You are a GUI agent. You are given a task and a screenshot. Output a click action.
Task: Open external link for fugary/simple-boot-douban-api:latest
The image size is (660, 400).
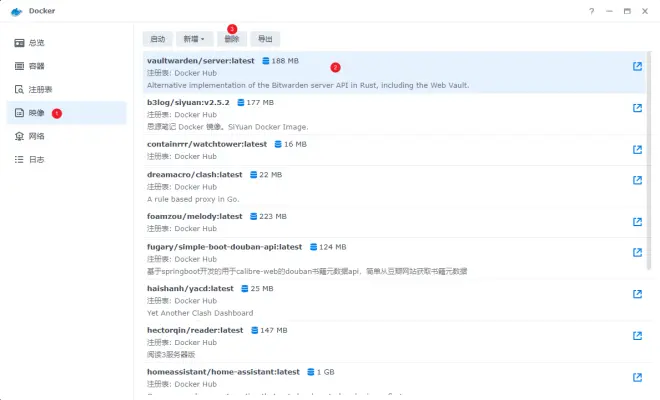point(637,252)
